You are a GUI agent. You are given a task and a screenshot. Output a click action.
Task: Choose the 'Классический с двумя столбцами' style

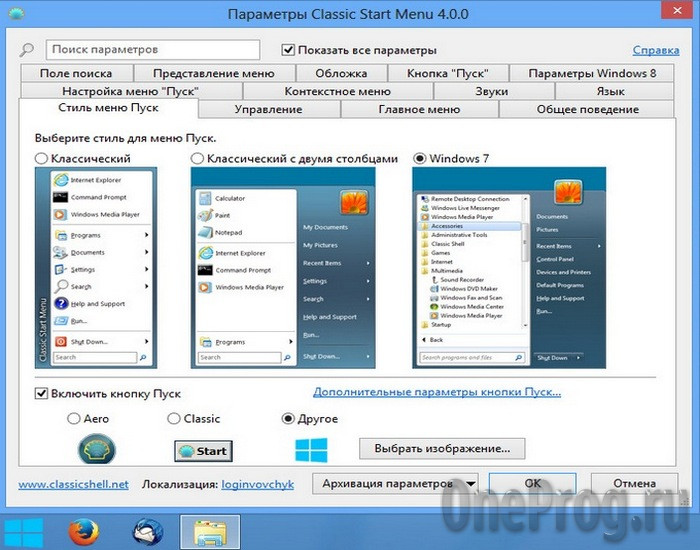click(198, 158)
